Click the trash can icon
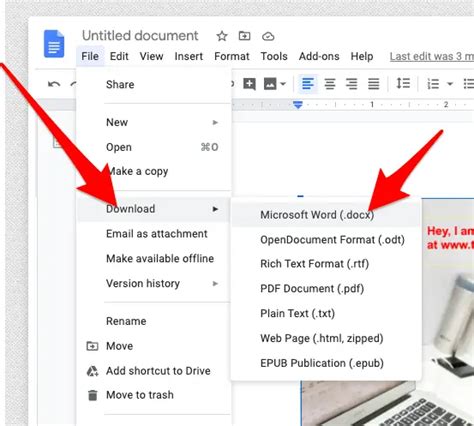474x426 pixels. 92,395
